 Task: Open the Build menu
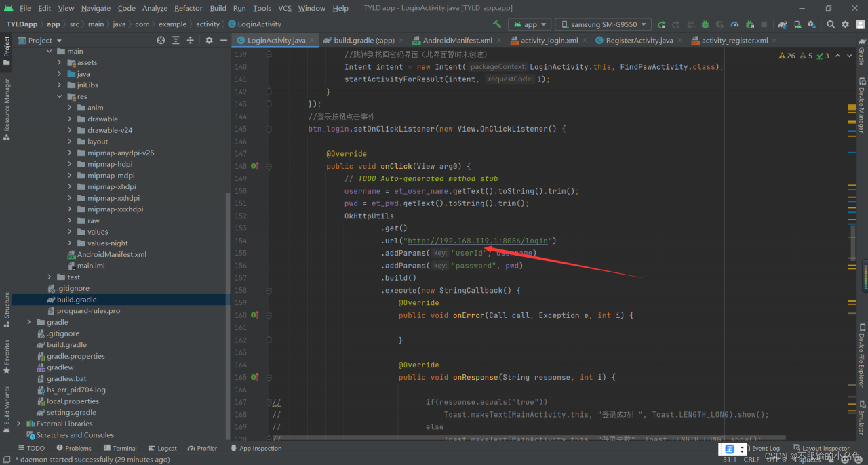pyautogui.click(x=218, y=8)
